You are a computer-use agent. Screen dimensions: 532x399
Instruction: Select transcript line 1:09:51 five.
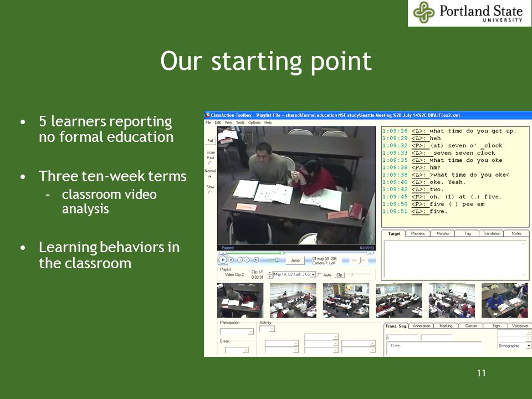coord(415,211)
